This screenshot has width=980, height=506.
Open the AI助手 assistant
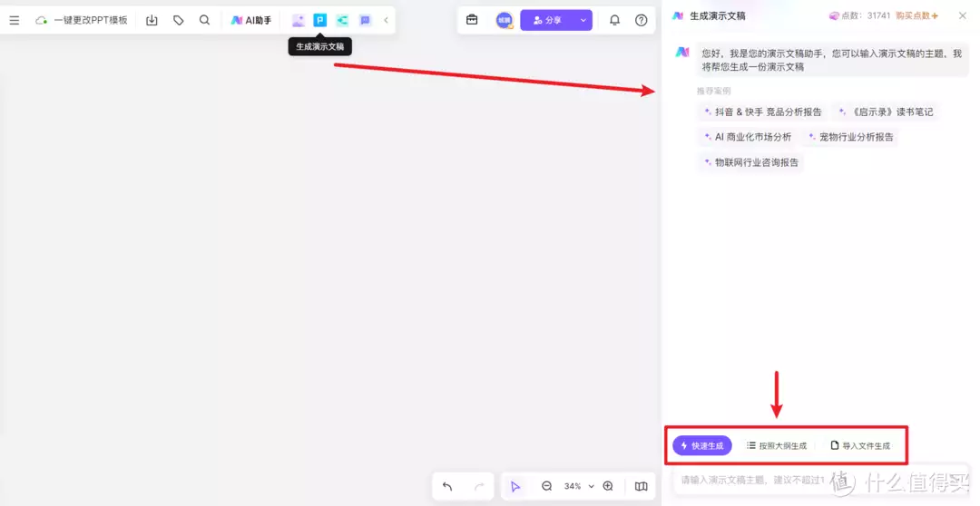(x=251, y=20)
